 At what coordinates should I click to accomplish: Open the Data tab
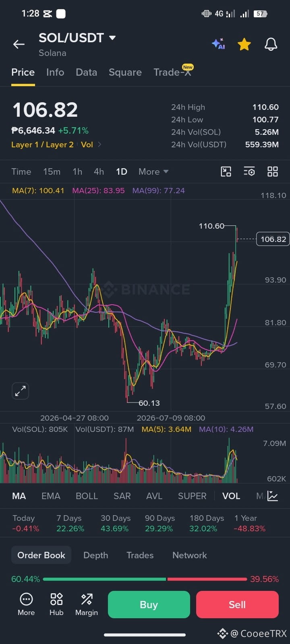coord(86,72)
